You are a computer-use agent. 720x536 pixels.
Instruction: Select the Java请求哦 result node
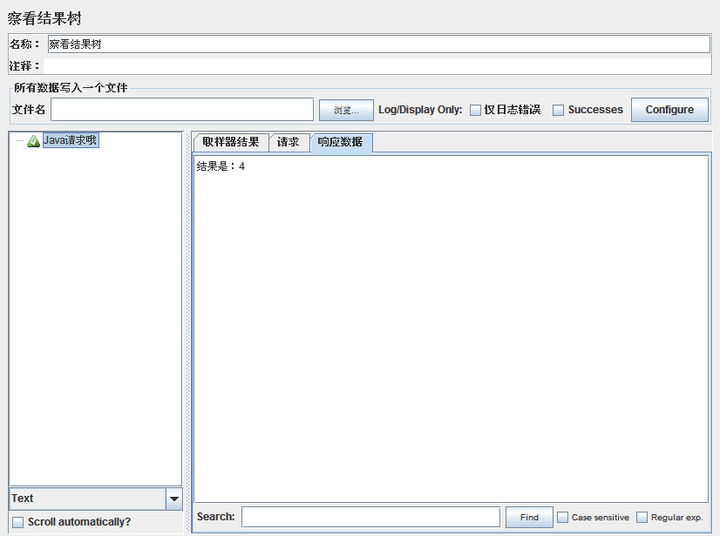tap(70, 140)
